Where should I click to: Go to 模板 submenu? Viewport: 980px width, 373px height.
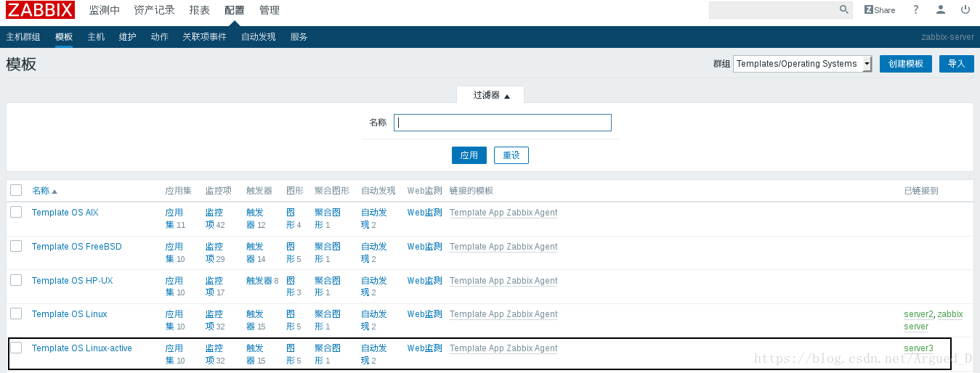[x=64, y=37]
